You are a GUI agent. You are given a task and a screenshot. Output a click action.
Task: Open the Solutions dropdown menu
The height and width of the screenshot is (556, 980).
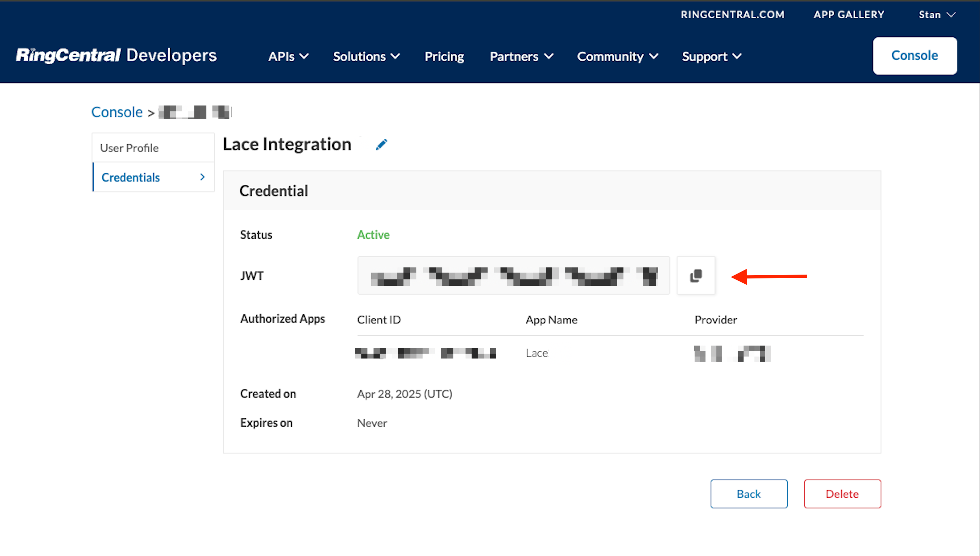(367, 56)
